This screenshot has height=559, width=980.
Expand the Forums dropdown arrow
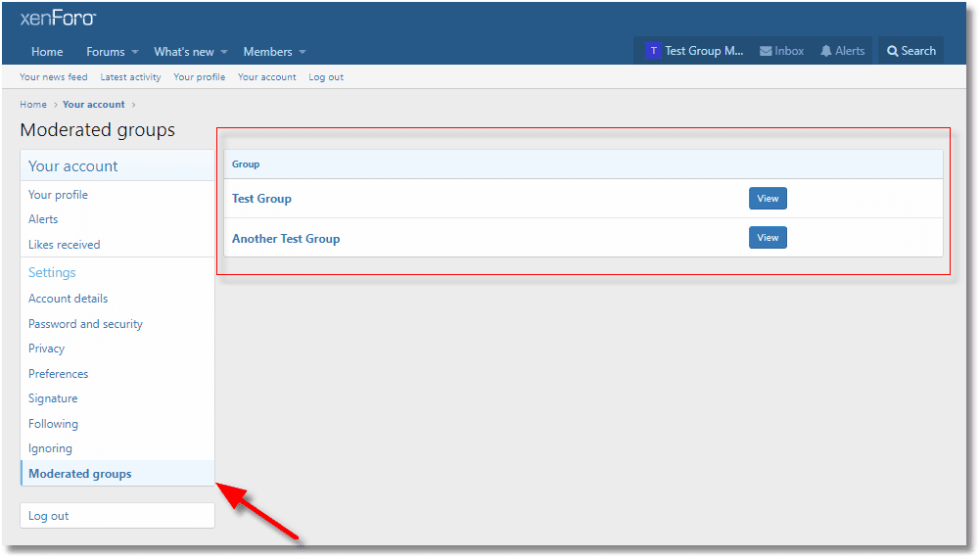[x=135, y=52]
